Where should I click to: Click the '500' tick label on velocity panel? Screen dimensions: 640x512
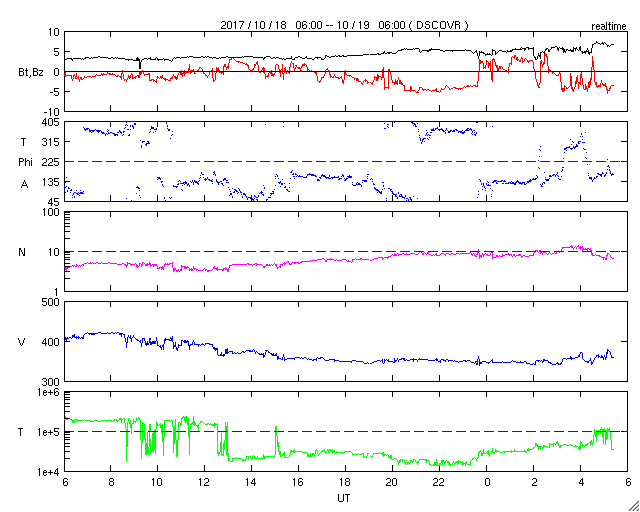52,302
